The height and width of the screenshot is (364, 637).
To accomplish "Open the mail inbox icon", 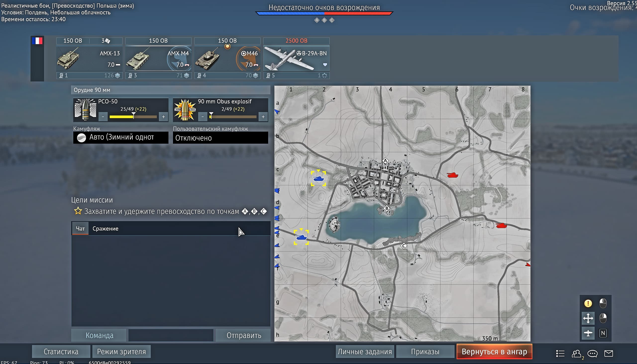I will coord(608,353).
